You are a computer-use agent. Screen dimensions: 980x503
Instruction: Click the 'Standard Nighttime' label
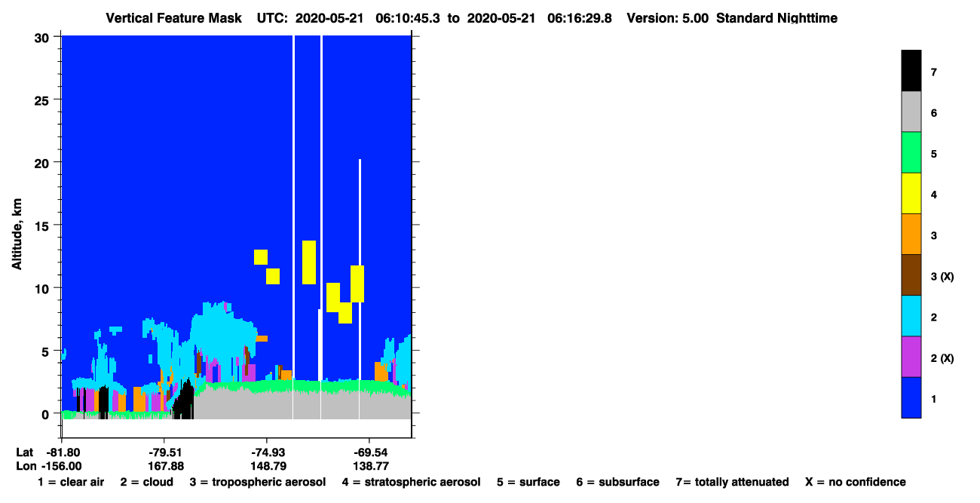[x=776, y=17]
